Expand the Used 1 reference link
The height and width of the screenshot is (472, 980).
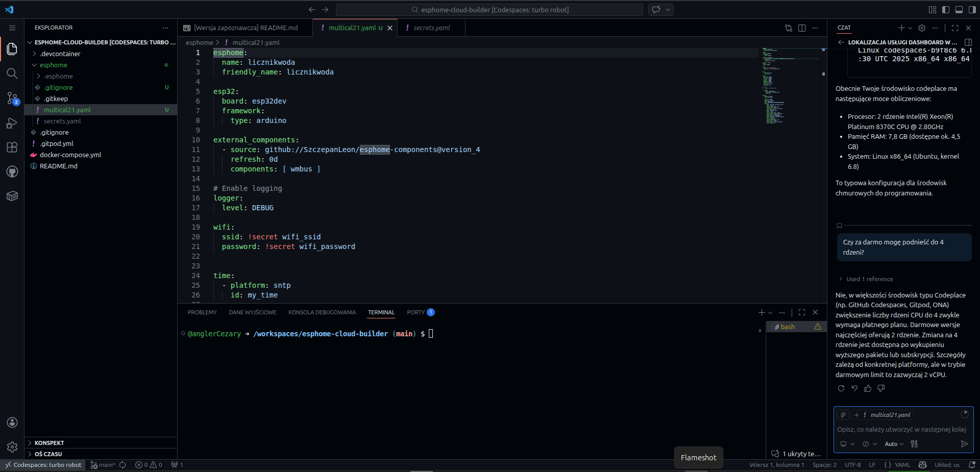869,279
